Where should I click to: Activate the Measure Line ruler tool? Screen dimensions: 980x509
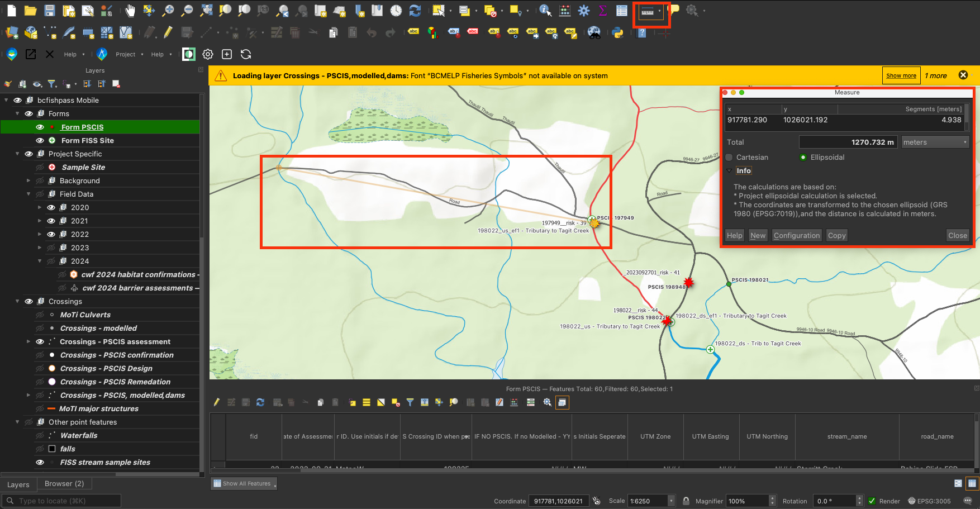tap(648, 11)
